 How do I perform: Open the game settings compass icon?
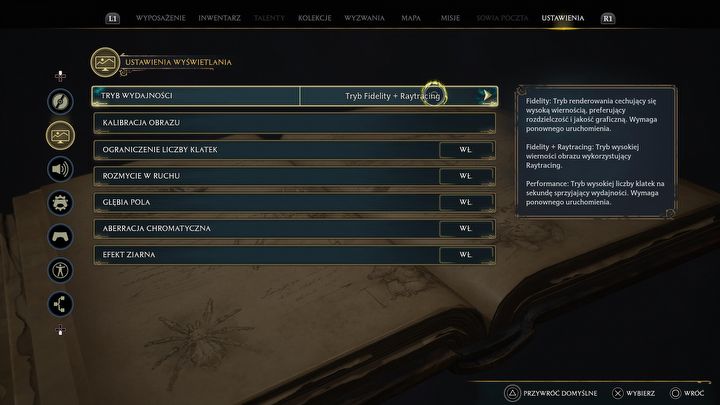point(60,101)
